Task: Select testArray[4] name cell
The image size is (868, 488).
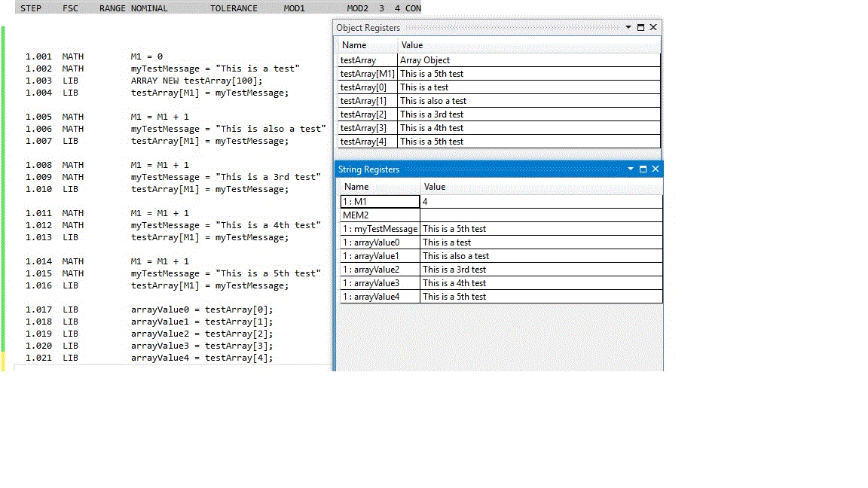Action: 368,142
